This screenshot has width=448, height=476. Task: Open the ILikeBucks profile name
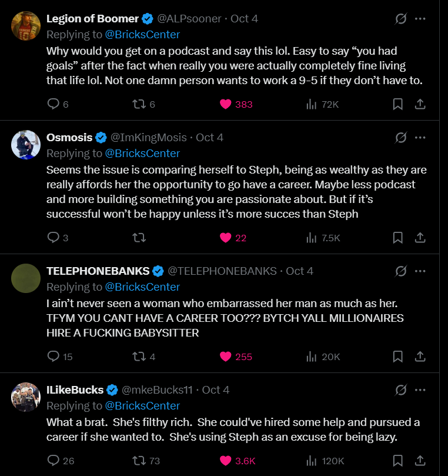[75, 390]
